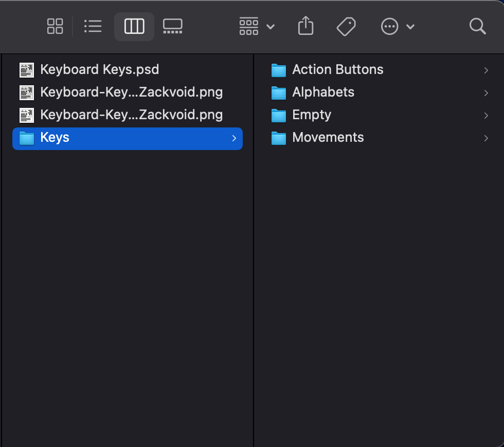This screenshot has height=447, width=504.
Task: Select the Empty folder
Action: click(x=311, y=115)
